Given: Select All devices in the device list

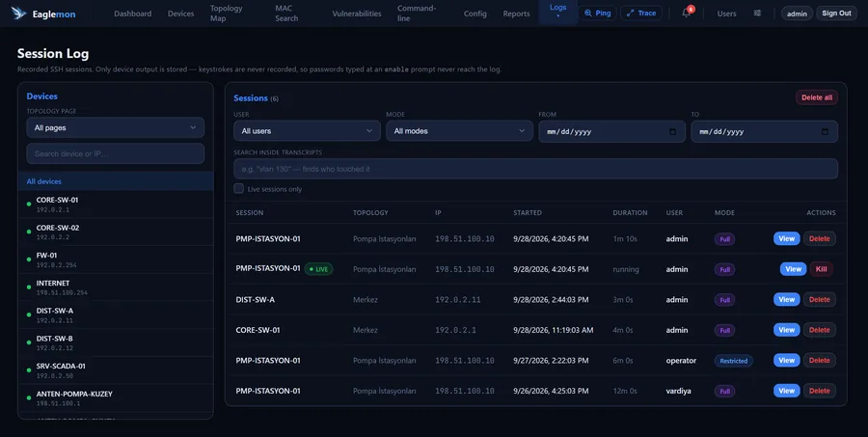Looking at the screenshot, I should click(116, 181).
